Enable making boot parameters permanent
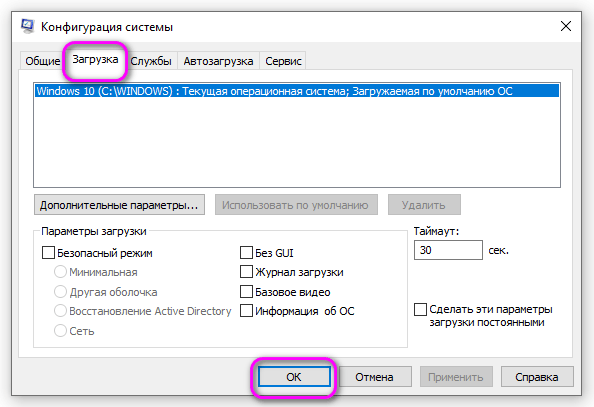 coord(420,310)
